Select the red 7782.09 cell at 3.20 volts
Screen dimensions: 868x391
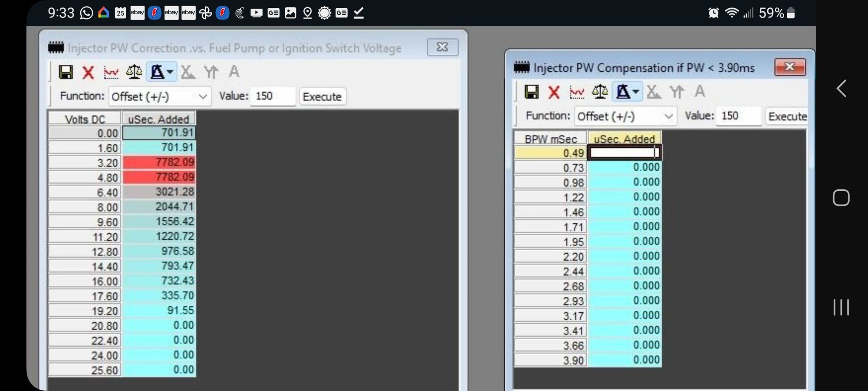point(159,162)
